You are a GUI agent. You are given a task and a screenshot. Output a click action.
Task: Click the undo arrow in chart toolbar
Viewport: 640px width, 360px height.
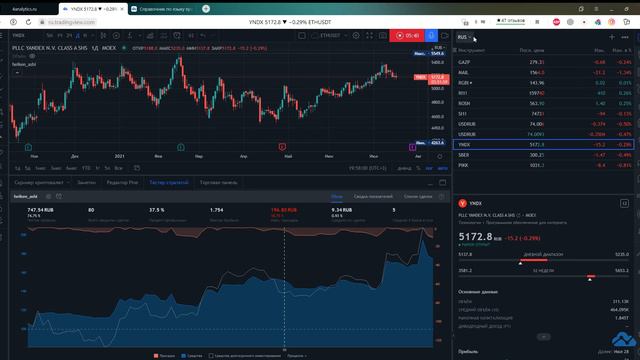click(x=203, y=36)
